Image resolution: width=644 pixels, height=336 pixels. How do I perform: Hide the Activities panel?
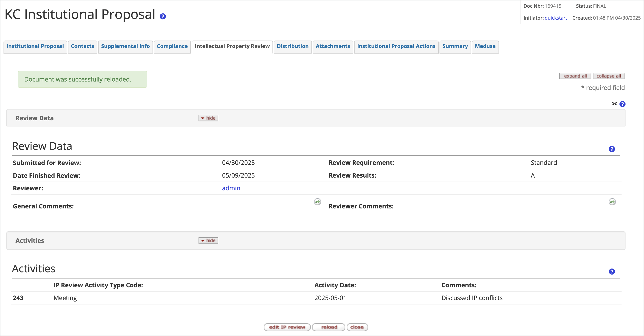[208, 240]
